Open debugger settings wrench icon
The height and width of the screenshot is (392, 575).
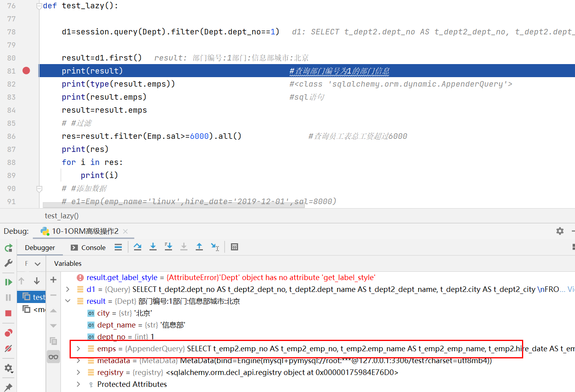coord(8,263)
